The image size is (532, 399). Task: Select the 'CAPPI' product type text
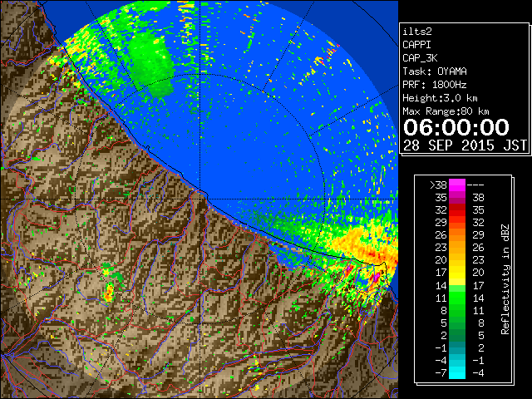(x=416, y=45)
